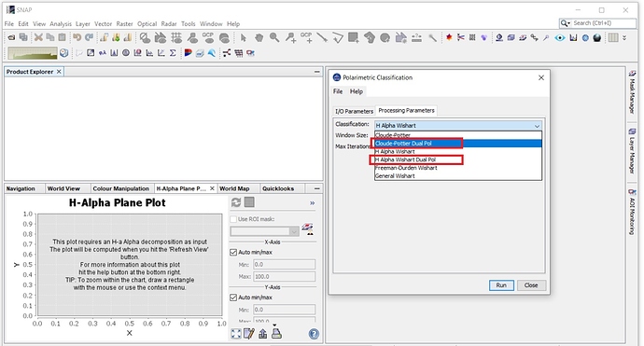Screen dimensions: 644x346
Task: Open the dialog's File menu
Action: point(338,91)
